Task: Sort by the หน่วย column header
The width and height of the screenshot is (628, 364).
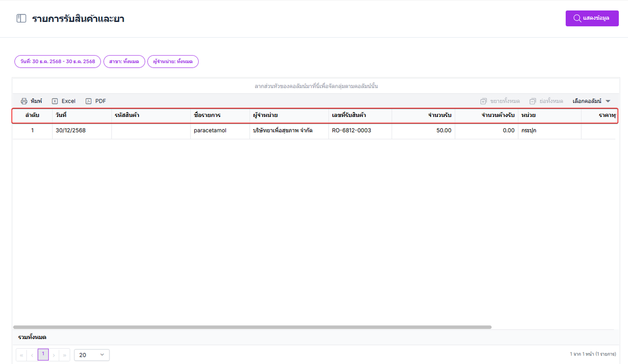Action: point(550,116)
